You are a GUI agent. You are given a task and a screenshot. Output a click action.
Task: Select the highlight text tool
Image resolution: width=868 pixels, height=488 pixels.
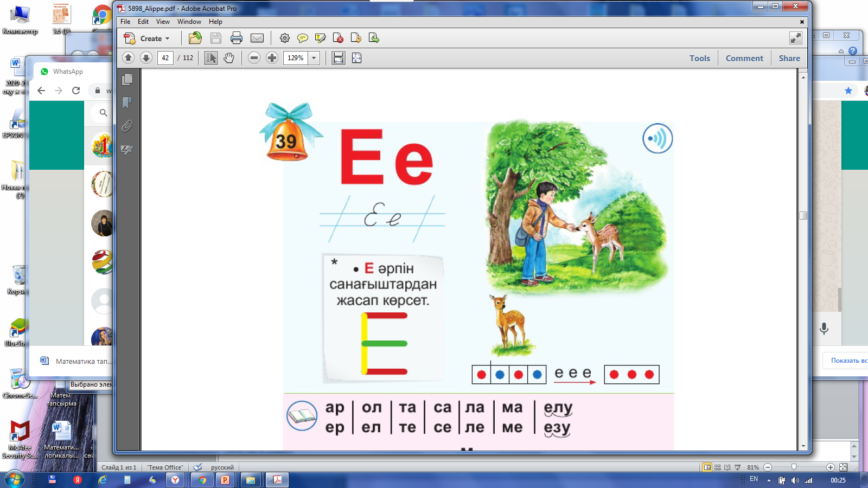[x=321, y=38]
